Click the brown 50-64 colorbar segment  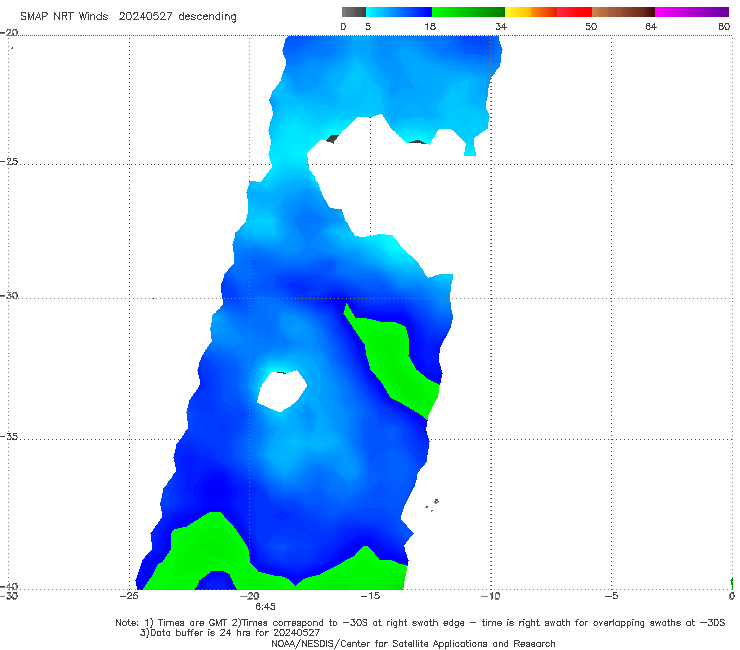(623, 12)
